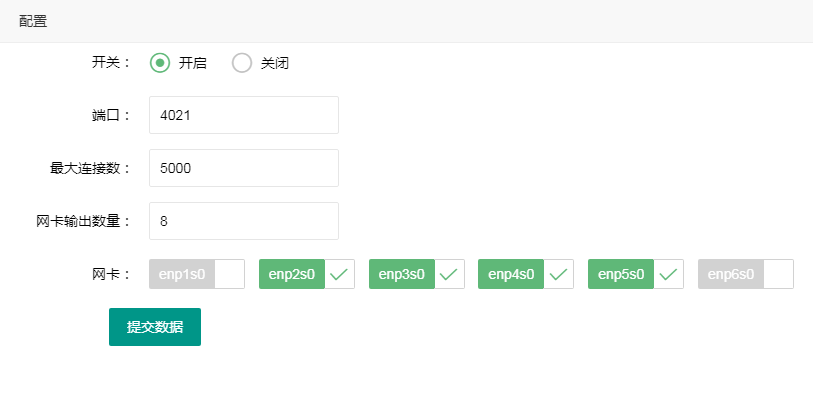Uncheck the enp5s0 network card label

click(620, 274)
